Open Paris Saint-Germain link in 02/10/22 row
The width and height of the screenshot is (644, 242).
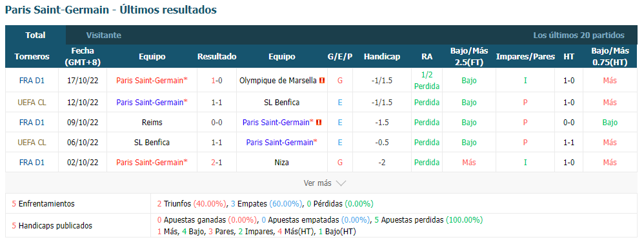tap(152, 162)
